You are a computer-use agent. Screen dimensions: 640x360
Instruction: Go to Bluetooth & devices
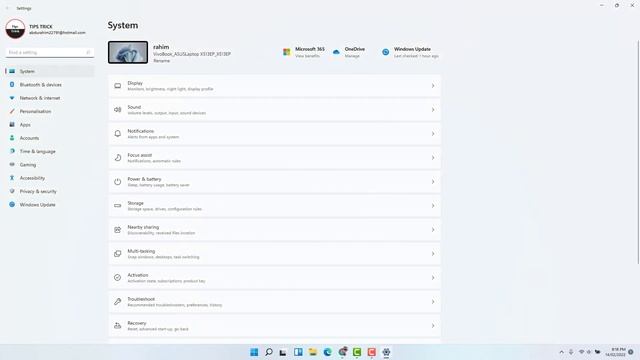pos(50,84)
